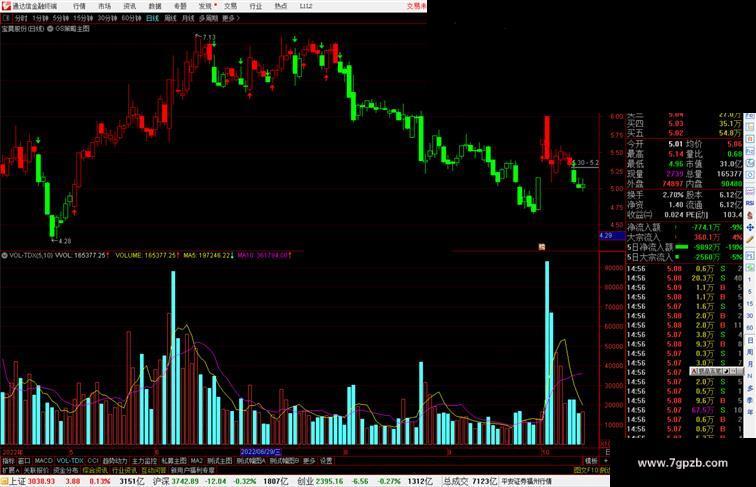Open the 综合资讯 tab
The width and height of the screenshot is (756, 487).
94,470
